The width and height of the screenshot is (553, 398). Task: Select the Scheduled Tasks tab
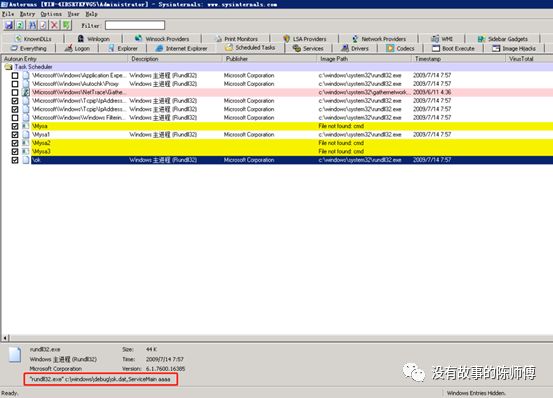click(250, 47)
